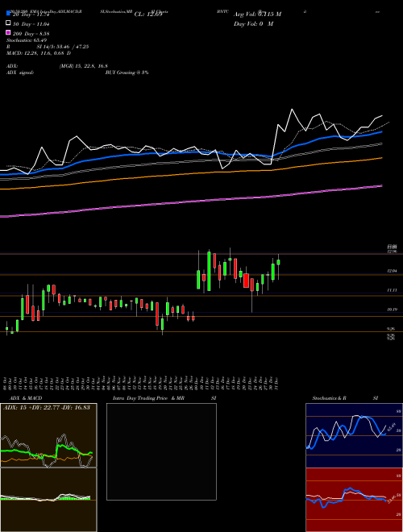
Task: Click the highest peak of the white price line
Action: [292, 110]
